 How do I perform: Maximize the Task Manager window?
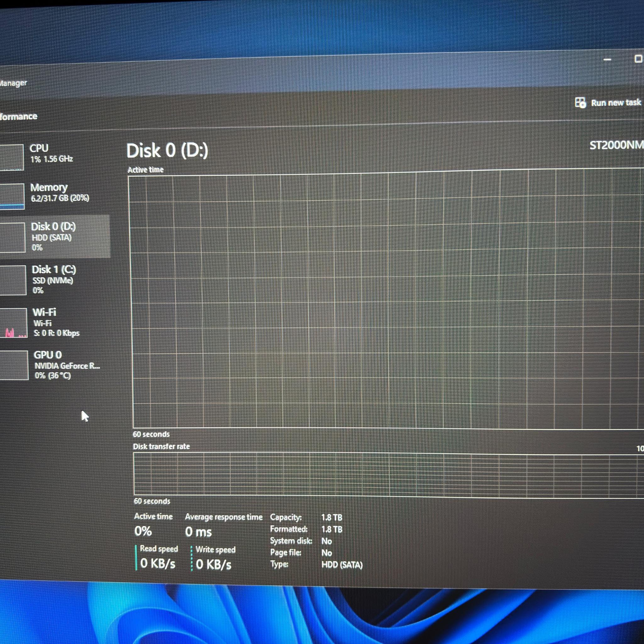(x=638, y=59)
